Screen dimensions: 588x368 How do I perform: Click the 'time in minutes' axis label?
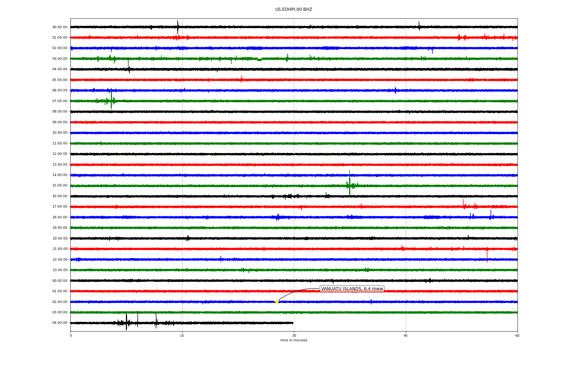[x=294, y=340]
